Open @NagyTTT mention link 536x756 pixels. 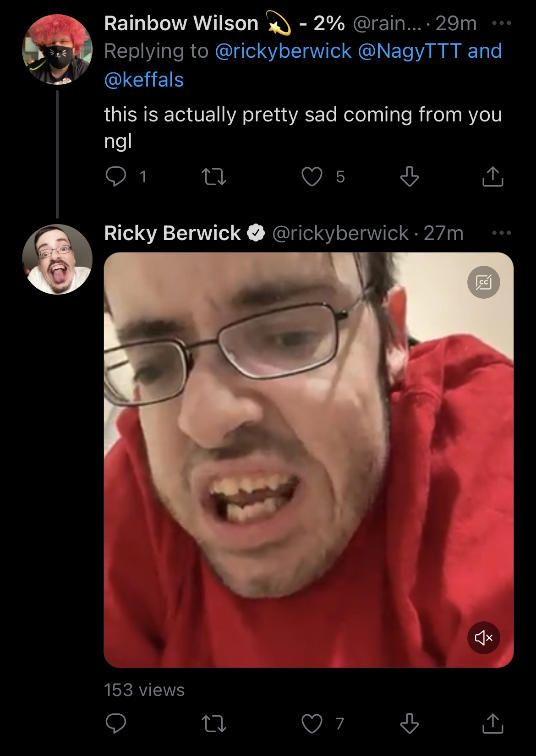click(410, 51)
